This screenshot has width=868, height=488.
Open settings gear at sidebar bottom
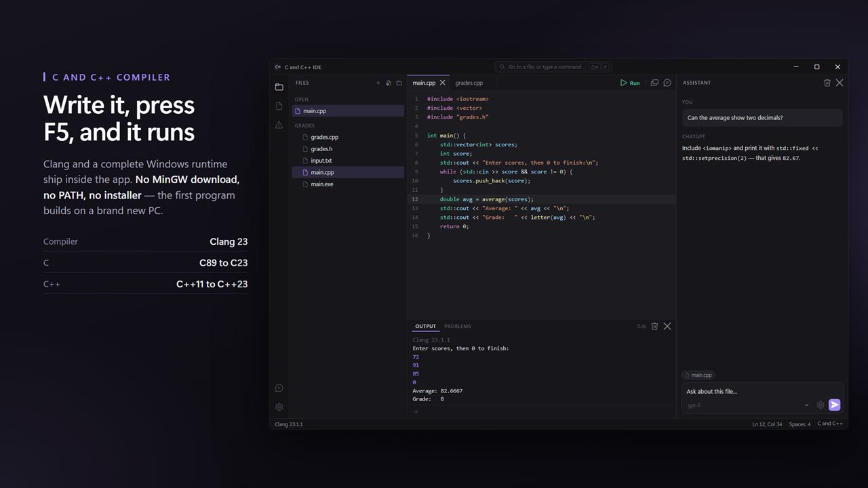(x=279, y=407)
